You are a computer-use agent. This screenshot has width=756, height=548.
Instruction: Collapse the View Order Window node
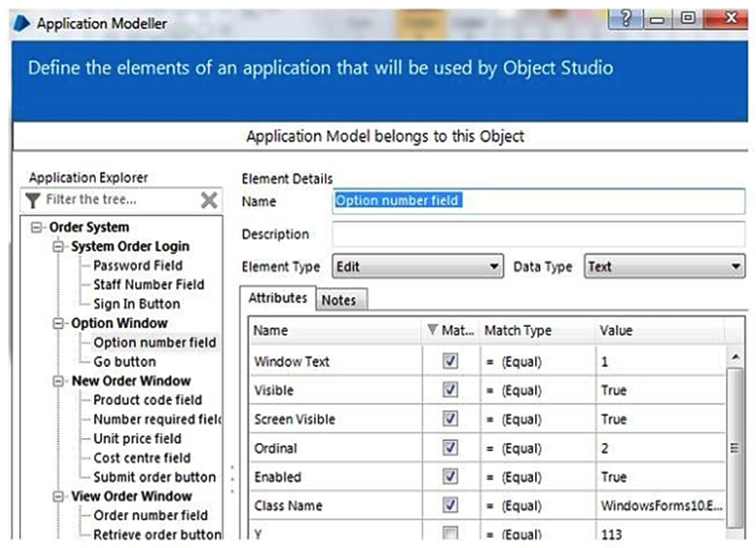(58, 496)
